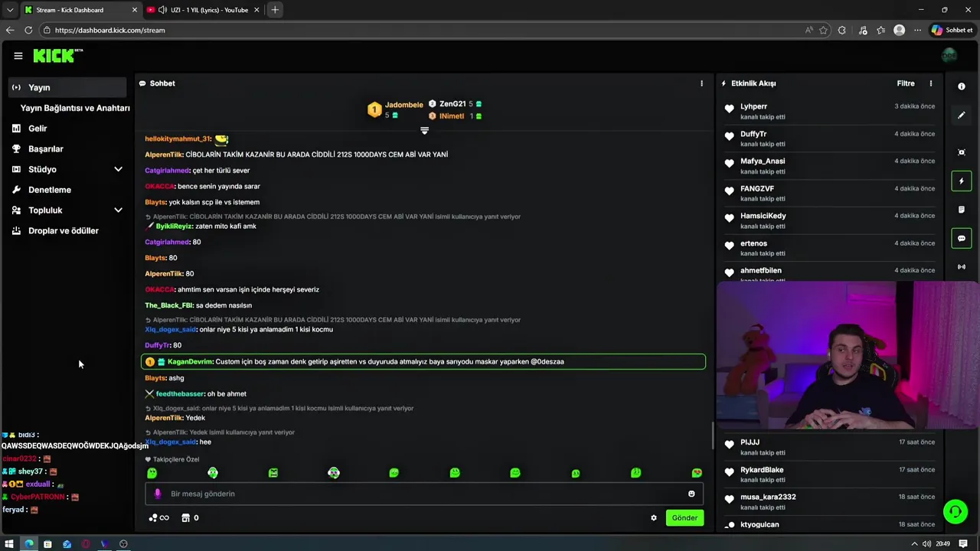Viewport: 980px width, 551px height.
Task: Pick the first green Kick emote
Action: 152,473
